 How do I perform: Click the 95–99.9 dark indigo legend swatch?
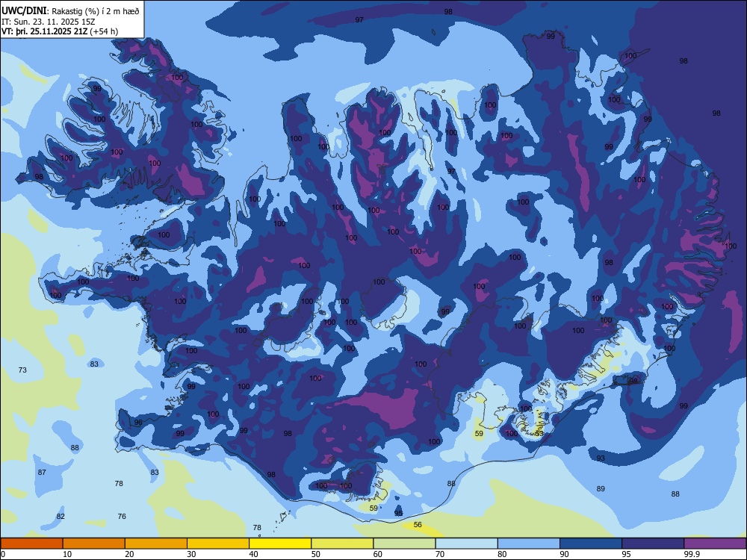click(653, 544)
